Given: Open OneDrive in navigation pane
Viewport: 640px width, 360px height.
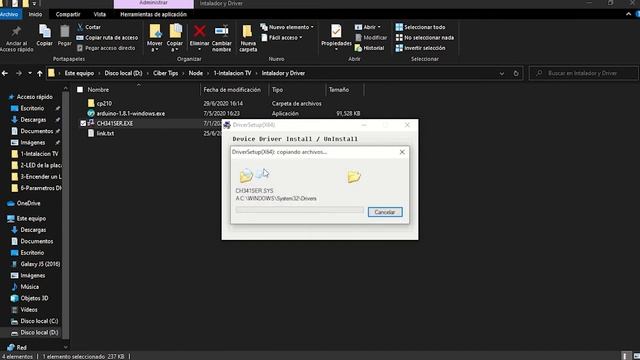Looking at the screenshot, I should 28,203.
